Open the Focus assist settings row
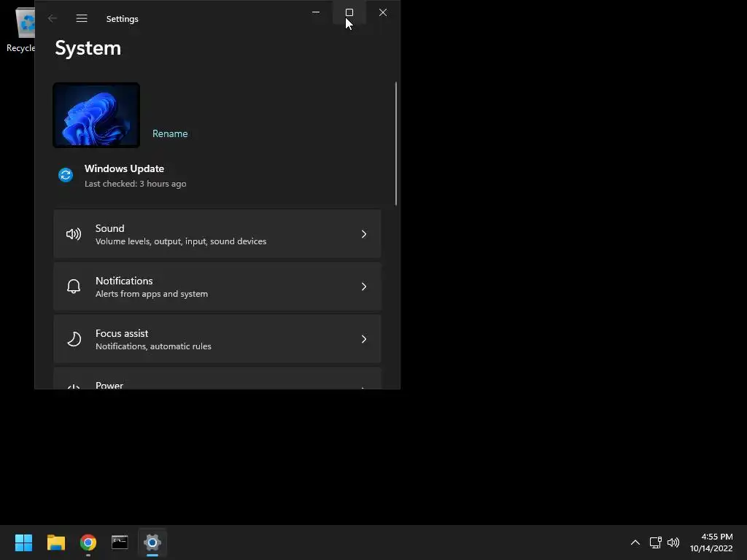The image size is (747, 560). [217, 339]
